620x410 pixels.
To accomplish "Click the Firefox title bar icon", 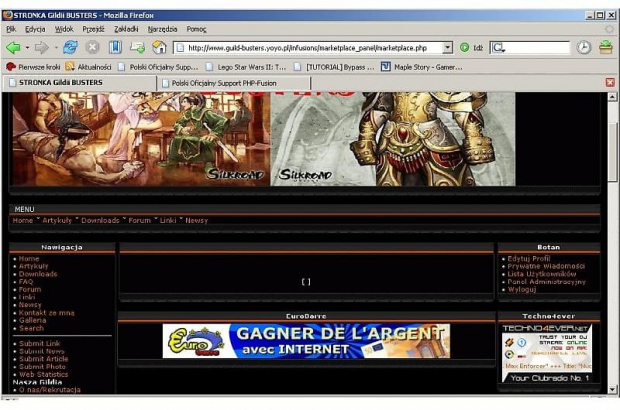I will tap(7, 15).
